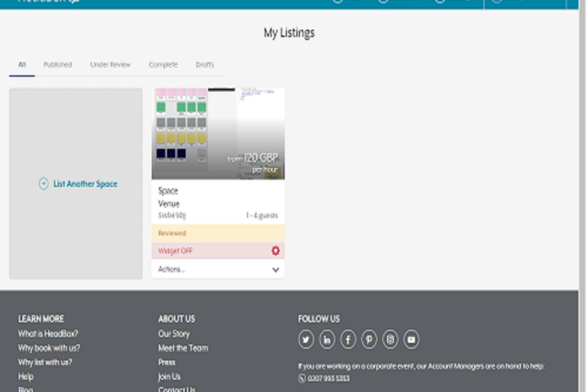The image size is (588, 392).
Task: Click List Another Space link
Action: pos(85,184)
